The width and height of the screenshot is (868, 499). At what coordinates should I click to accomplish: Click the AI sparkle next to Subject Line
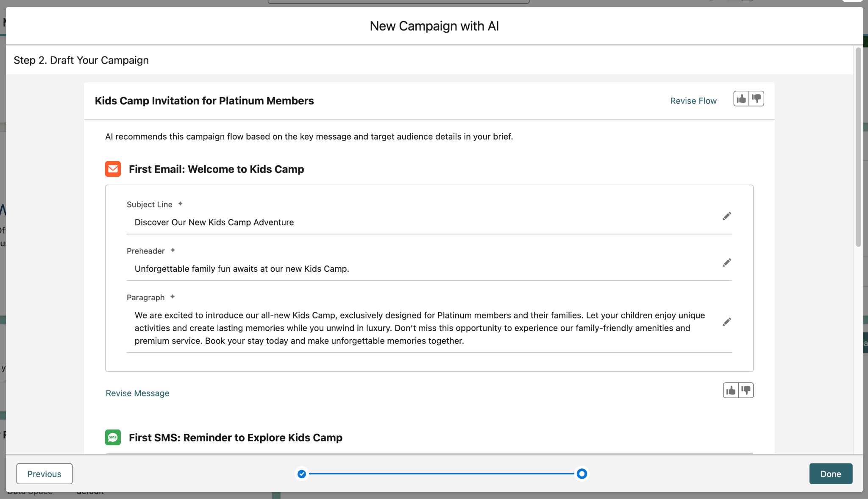pos(180,204)
